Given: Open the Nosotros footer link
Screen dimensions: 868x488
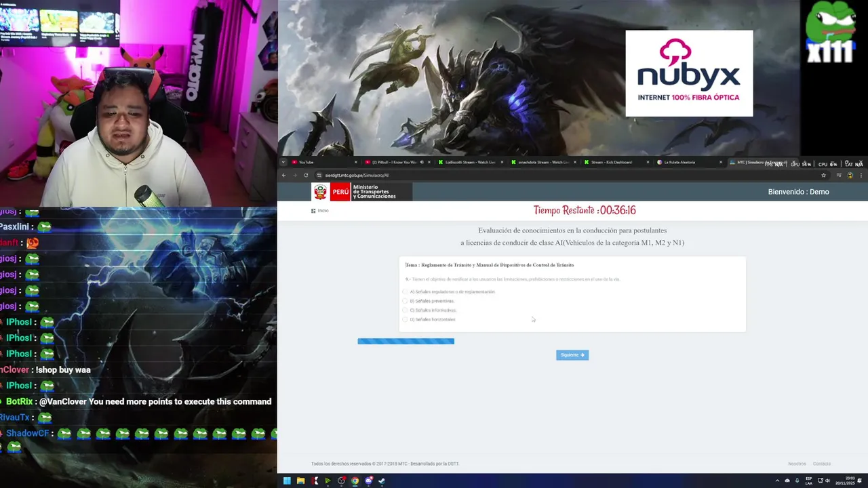Looking at the screenshot, I should pos(797,464).
